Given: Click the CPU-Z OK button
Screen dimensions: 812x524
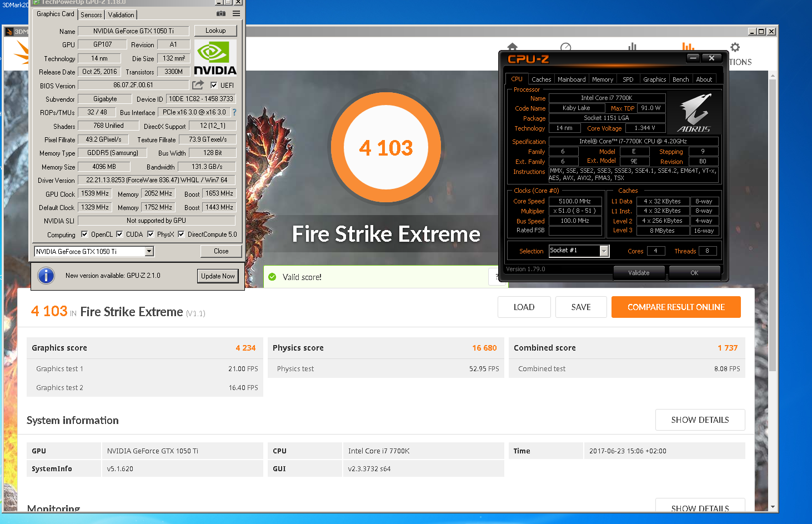Looking at the screenshot, I should [694, 273].
